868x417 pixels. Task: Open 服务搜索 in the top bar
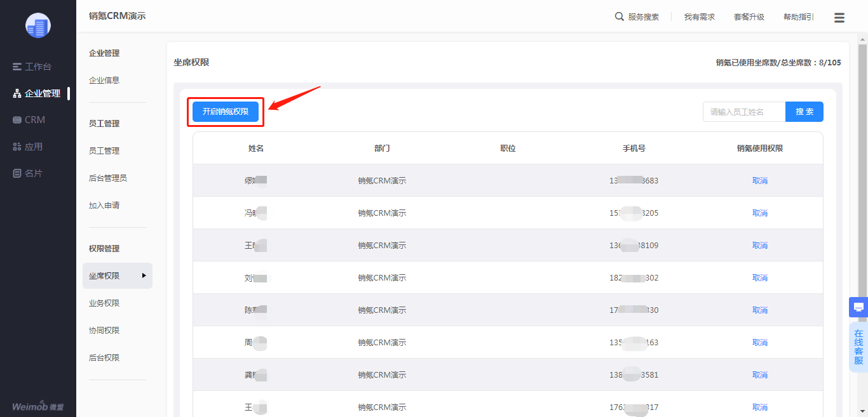click(644, 17)
